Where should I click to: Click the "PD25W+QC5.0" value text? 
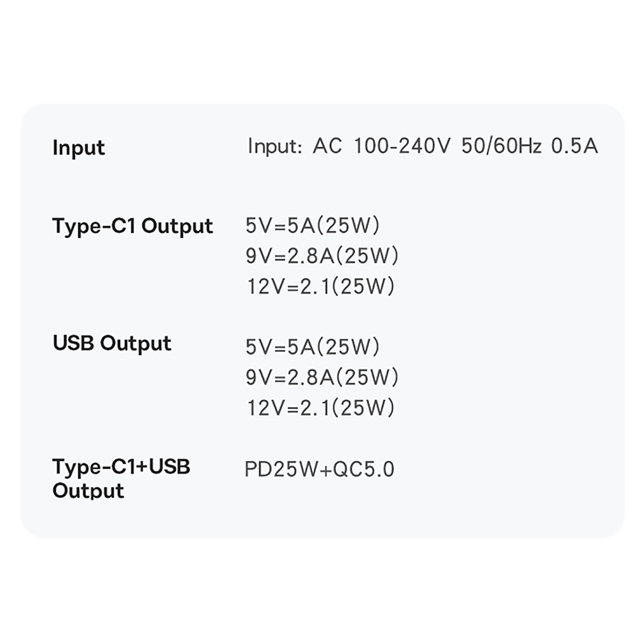[x=320, y=469]
